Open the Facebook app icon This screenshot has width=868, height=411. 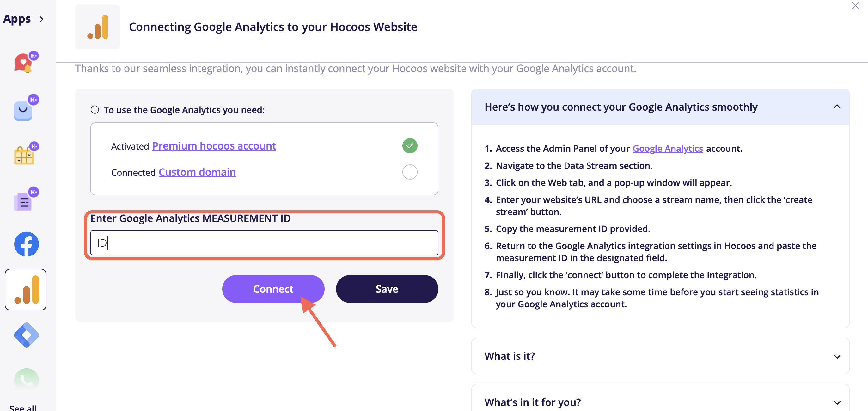click(26, 244)
